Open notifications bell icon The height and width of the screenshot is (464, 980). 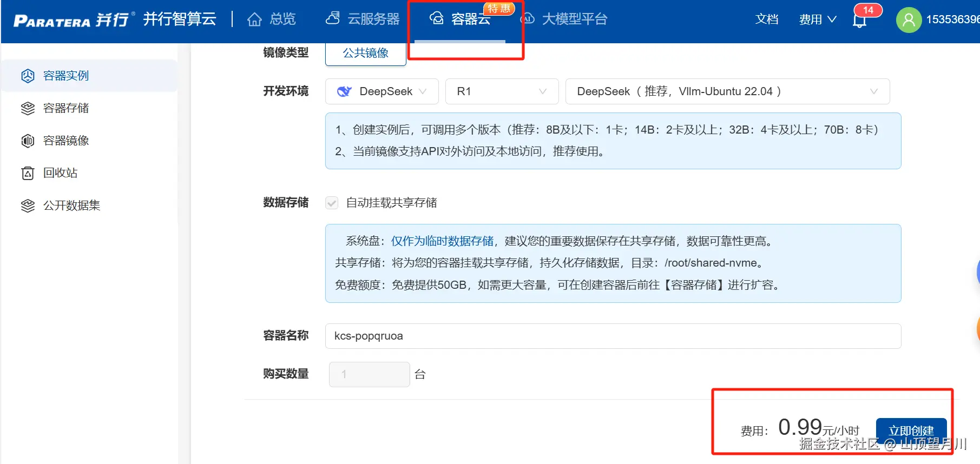(x=859, y=21)
